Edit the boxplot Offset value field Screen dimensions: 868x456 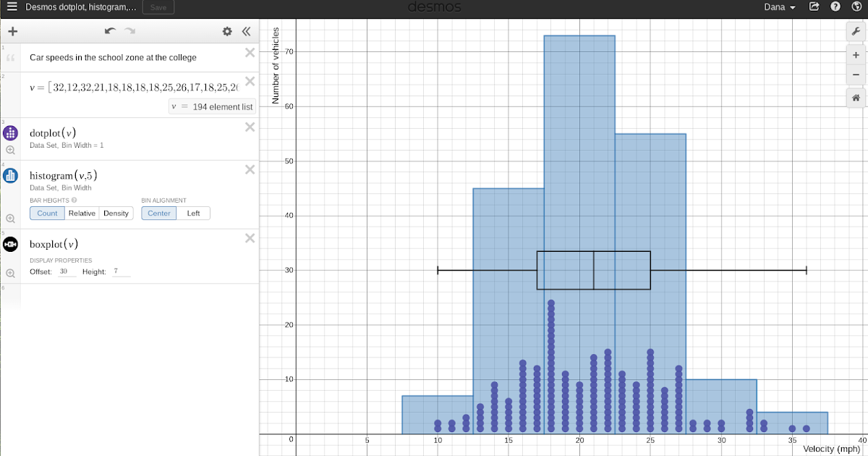click(x=65, y=271)
